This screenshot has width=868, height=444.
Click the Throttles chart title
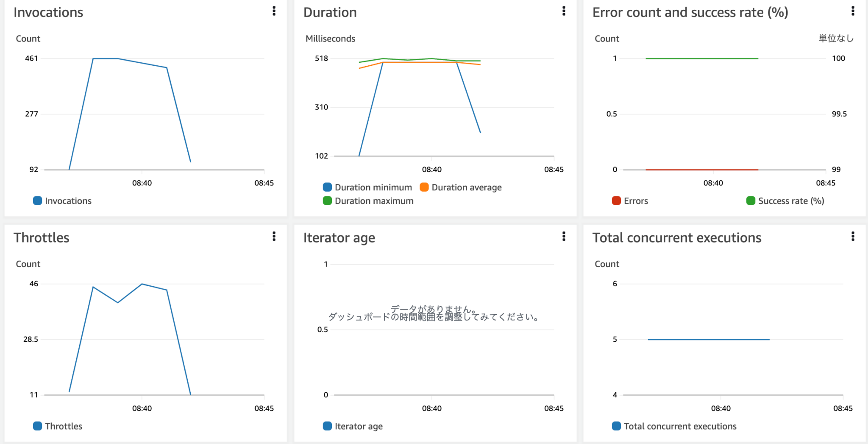tap(42, 238)
